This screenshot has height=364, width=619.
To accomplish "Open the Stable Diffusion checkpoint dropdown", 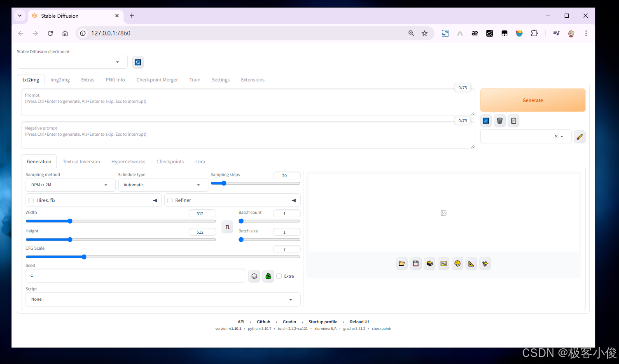I will 72,62.
